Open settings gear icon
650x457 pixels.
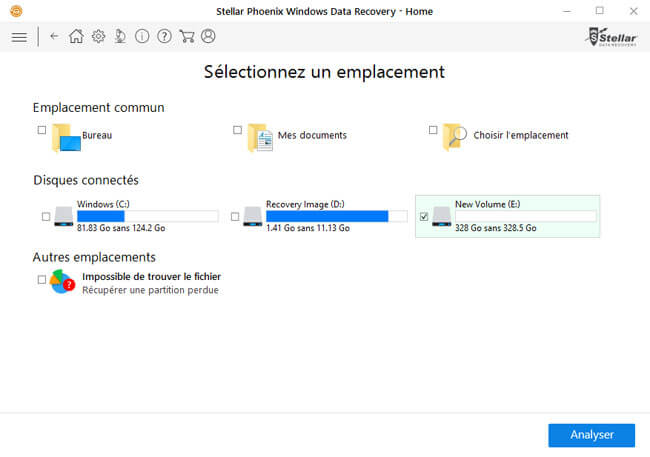coord(98,36)
